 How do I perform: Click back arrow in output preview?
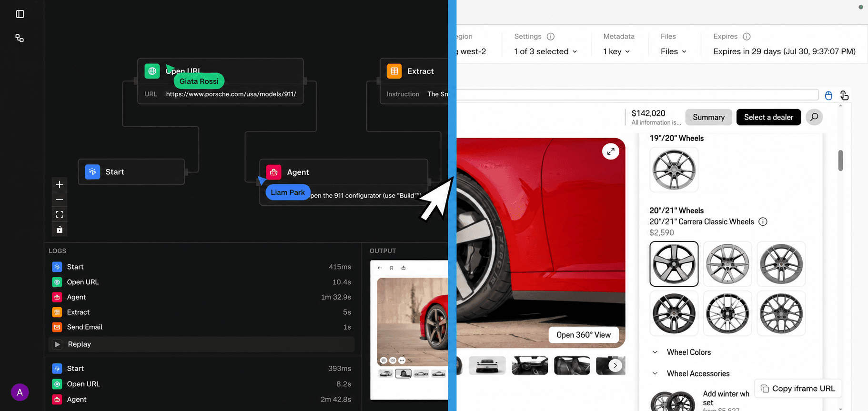pos(380,268)
